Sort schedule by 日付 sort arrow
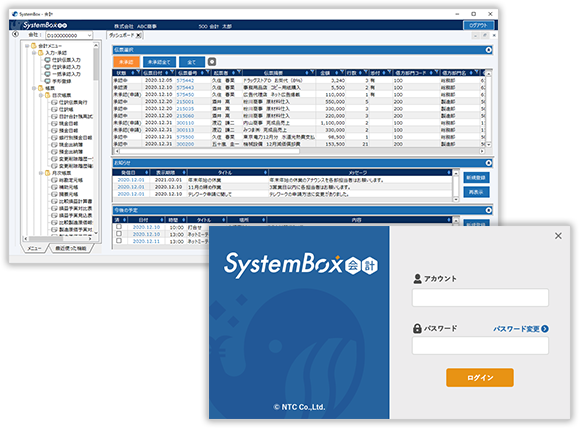The image size is (579, 428). (161, 220)
